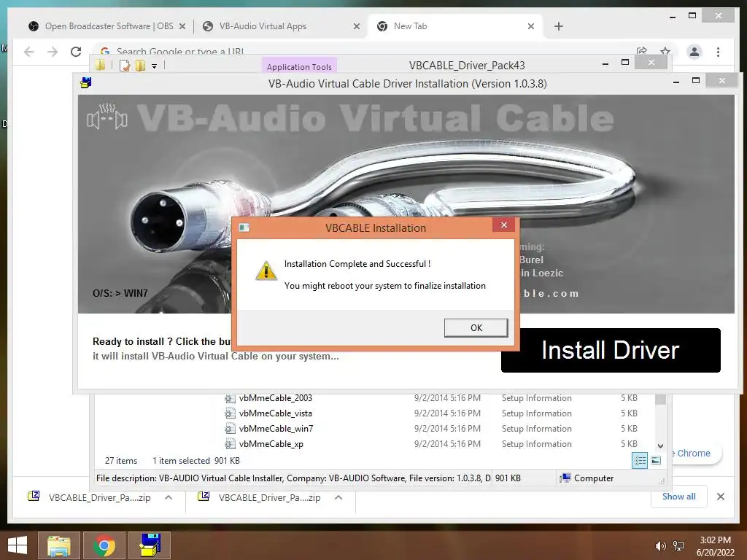
Task: Click the VBCABLE installer taskbar icon
Action: point(150,545)
